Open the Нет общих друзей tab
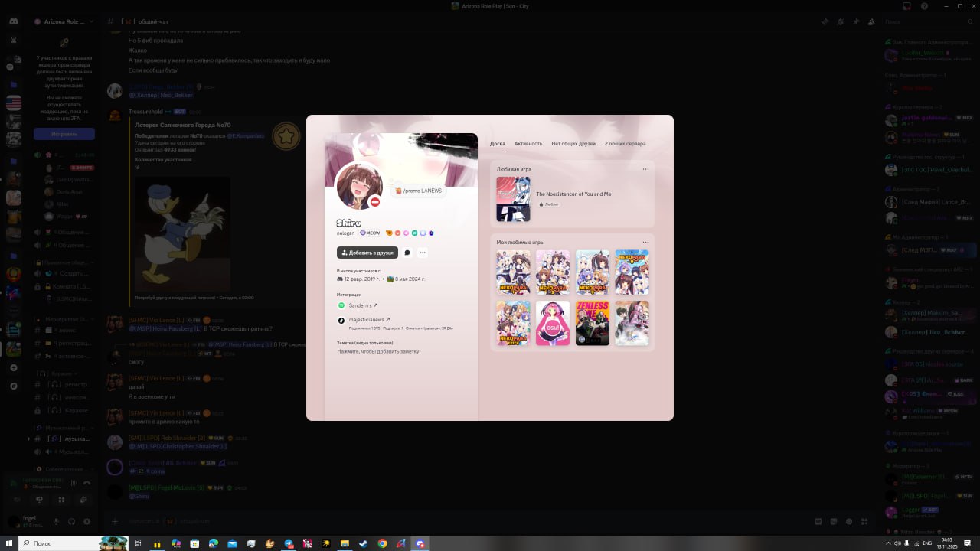Image resolution: width=980 pixels, height=551 pixels. click(x=573, y=144)
